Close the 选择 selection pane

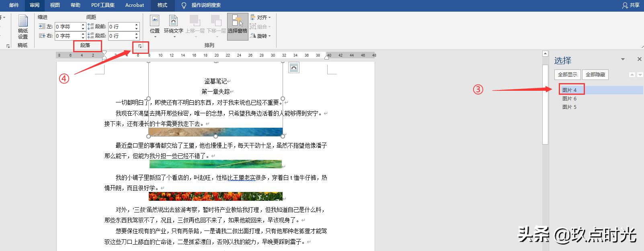(640, 59)
